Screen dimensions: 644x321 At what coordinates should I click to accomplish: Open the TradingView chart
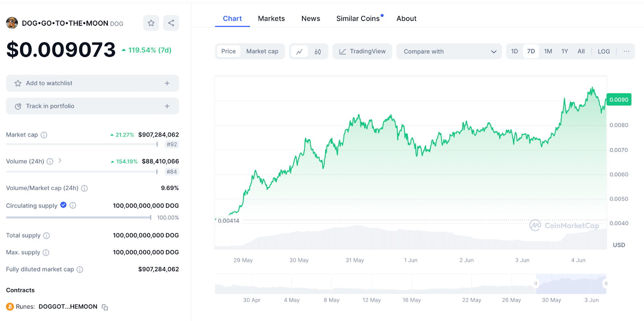point(362,51)
